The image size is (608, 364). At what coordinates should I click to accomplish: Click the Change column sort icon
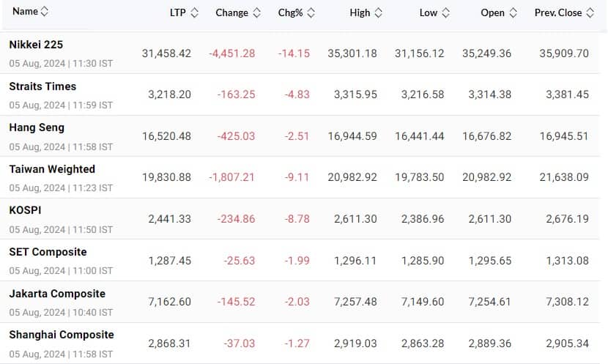click(256, 12)
